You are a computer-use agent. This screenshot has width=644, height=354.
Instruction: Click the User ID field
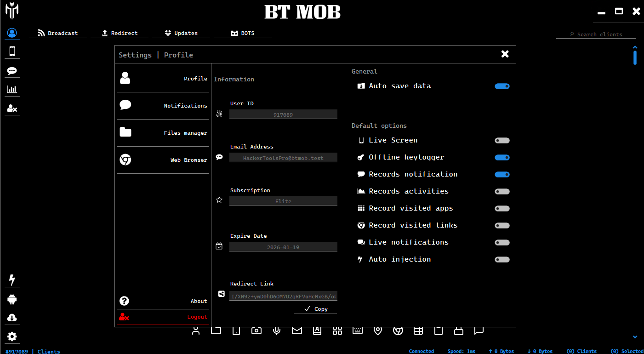coord(283,114)
